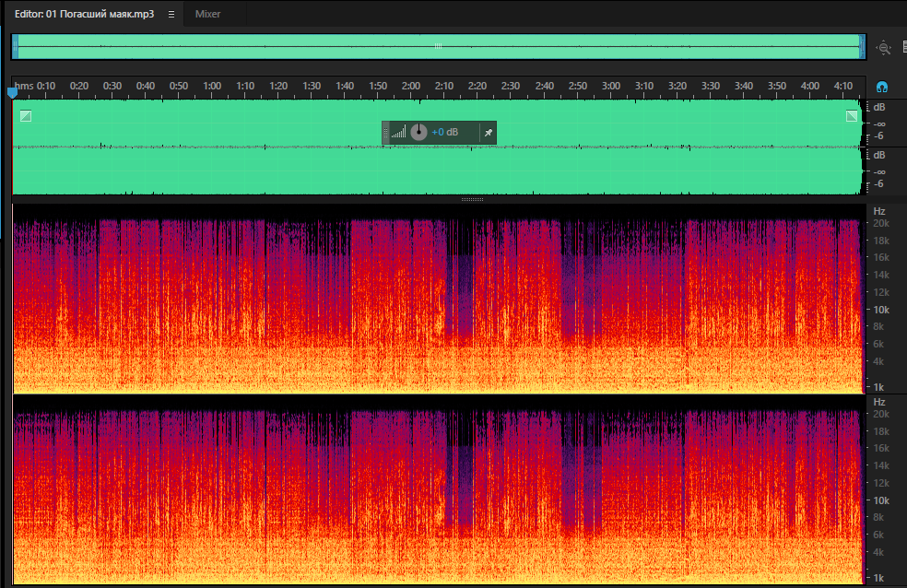Click the lower channel dB scale label
The image size is (907, 588).
[x=879, y=155]
